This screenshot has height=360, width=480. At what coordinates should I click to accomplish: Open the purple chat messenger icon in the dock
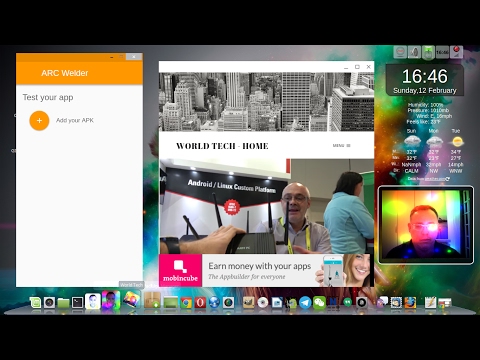click(x=382, y=302)
